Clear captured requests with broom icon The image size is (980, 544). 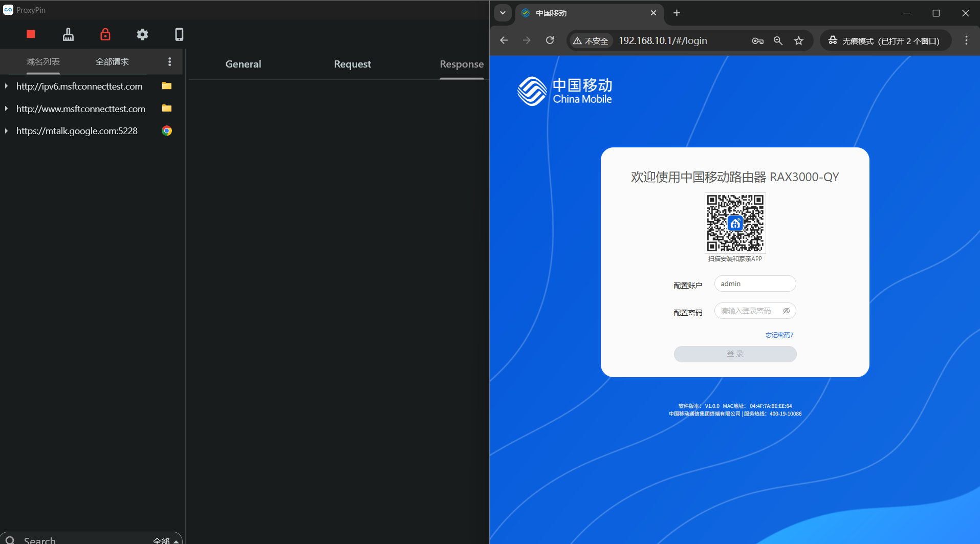coord(68,34)
